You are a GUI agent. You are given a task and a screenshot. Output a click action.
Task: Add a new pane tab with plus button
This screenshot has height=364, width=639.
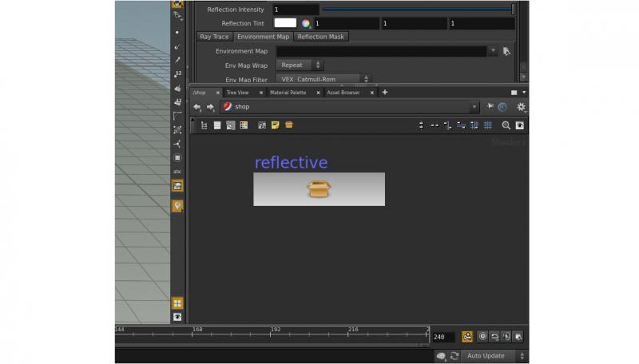pos(384,93)
